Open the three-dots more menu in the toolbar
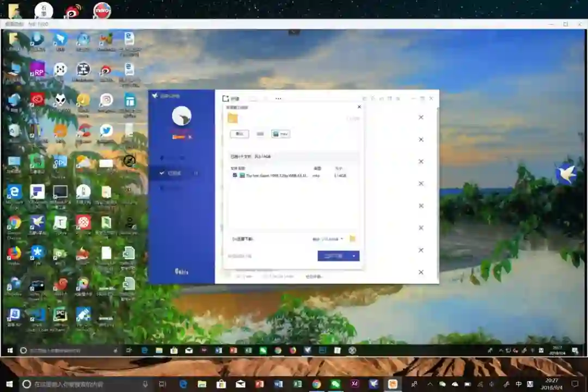The height and width of the screenshot is (392, 588). (278, 99)
